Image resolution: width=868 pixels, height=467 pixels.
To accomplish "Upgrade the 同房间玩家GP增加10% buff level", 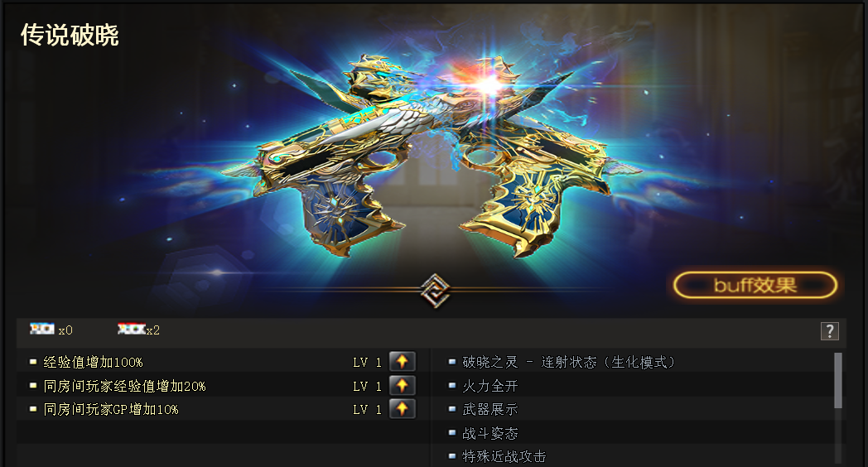I will point(402,410).
